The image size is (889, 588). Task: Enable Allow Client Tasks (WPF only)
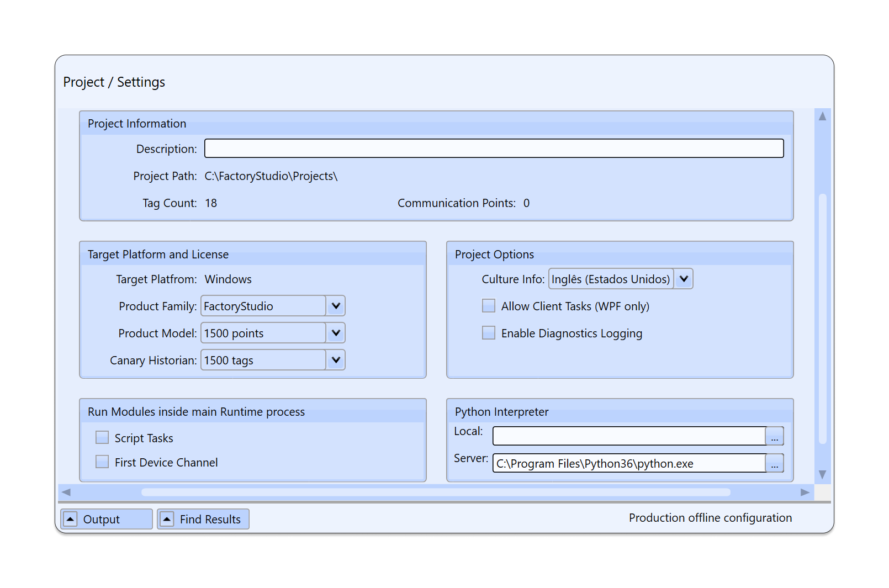coord(489,306)
